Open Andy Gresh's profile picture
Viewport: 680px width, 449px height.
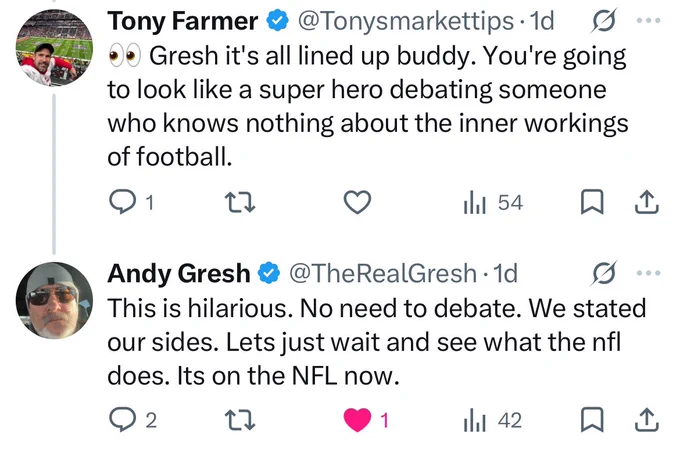[54, 301]
